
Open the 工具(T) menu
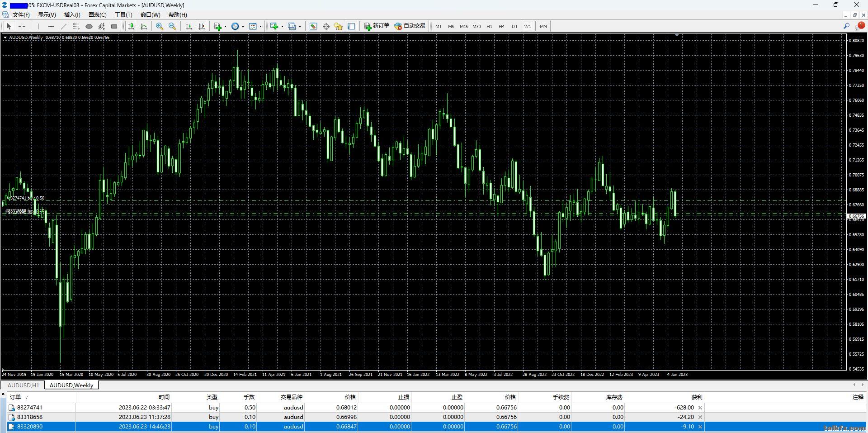click(123, 15)
